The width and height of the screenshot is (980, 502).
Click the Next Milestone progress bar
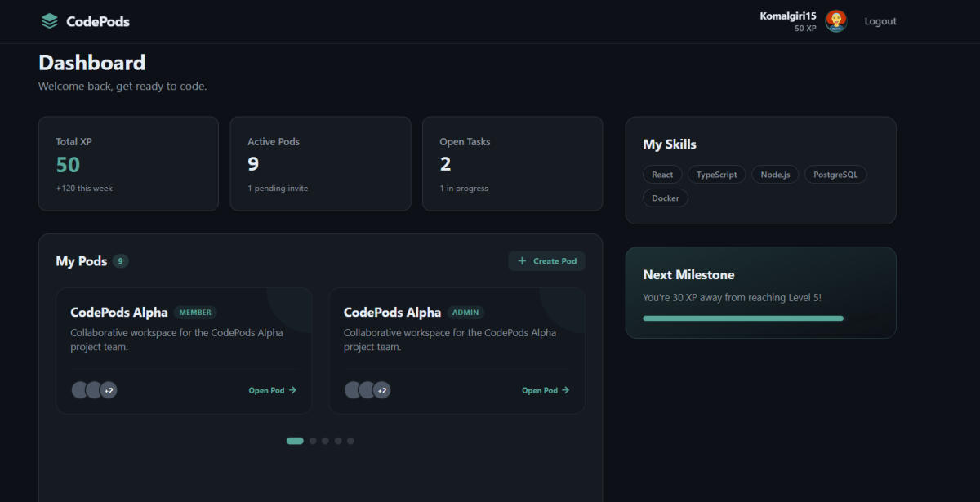[743, 318]
